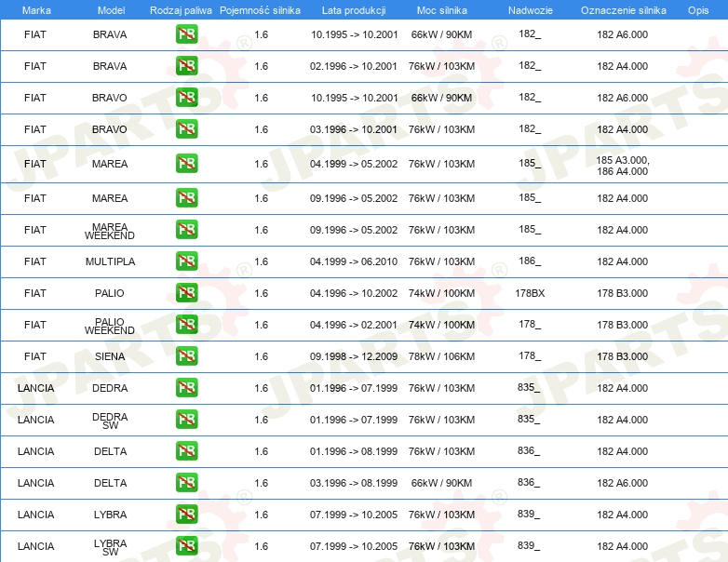Screen dimensions: 728x562
Task: Select the MAREA WEEKEND model cell
Action: [110, 231]
